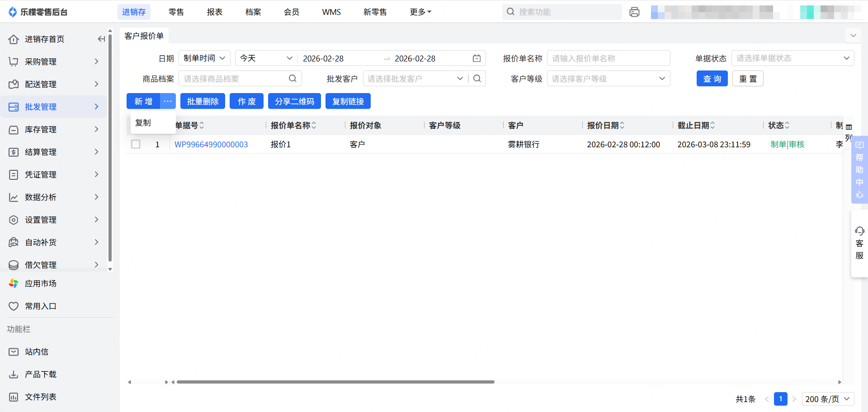
Task: Change the 200 条/页 page size
Action: [x=828, y=399]
